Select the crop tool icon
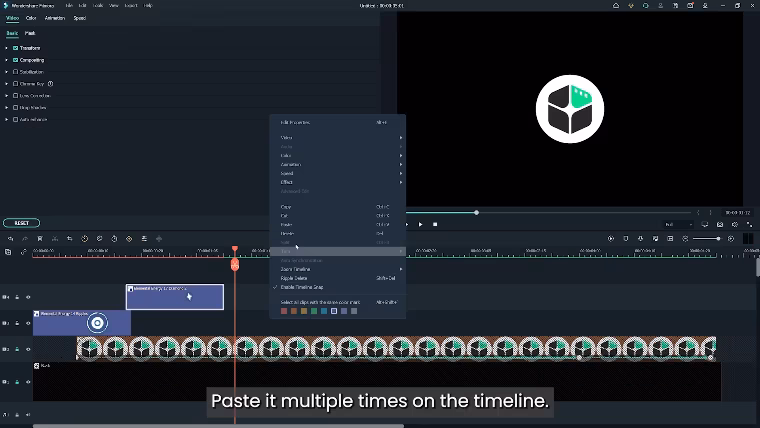Viewport: 760px width, 428px height. [x=69, y=238]
